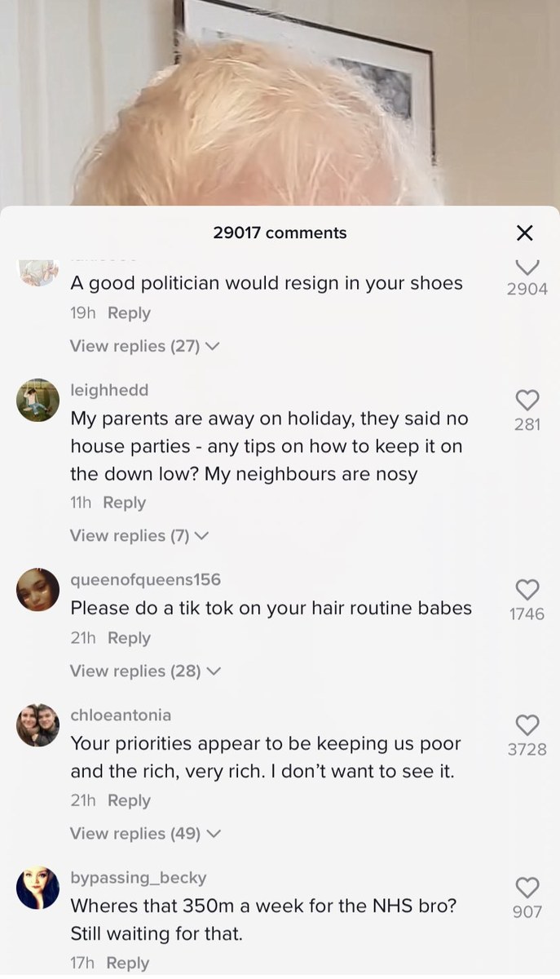Reply to bypassing_becky's comment
Image resolution: width=560 pixels, height=979 pixels.
coord(128,963)
